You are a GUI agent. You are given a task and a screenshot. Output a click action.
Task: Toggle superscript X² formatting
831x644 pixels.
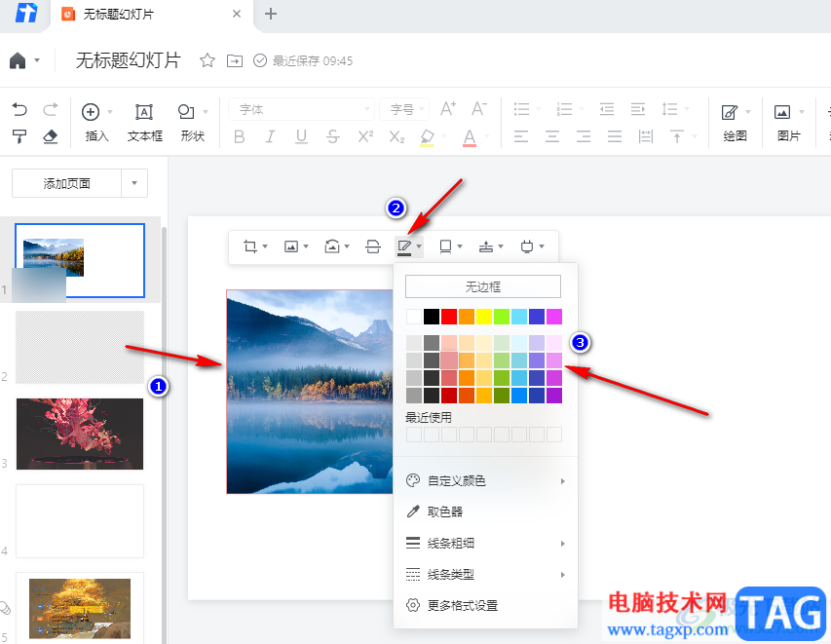click(x=365, y=136)
